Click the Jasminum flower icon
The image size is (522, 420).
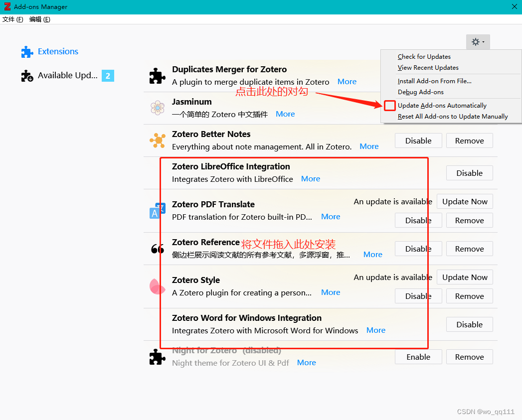pos(158,108)
